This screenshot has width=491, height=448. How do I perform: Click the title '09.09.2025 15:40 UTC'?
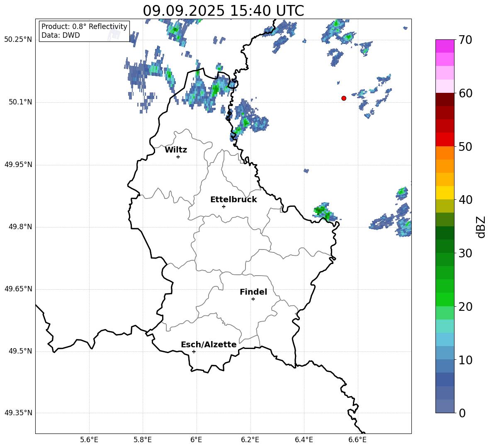[224, 11]
